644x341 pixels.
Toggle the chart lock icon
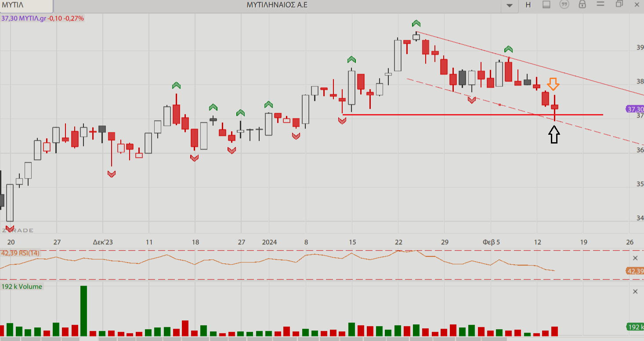[x=582, y=4]
